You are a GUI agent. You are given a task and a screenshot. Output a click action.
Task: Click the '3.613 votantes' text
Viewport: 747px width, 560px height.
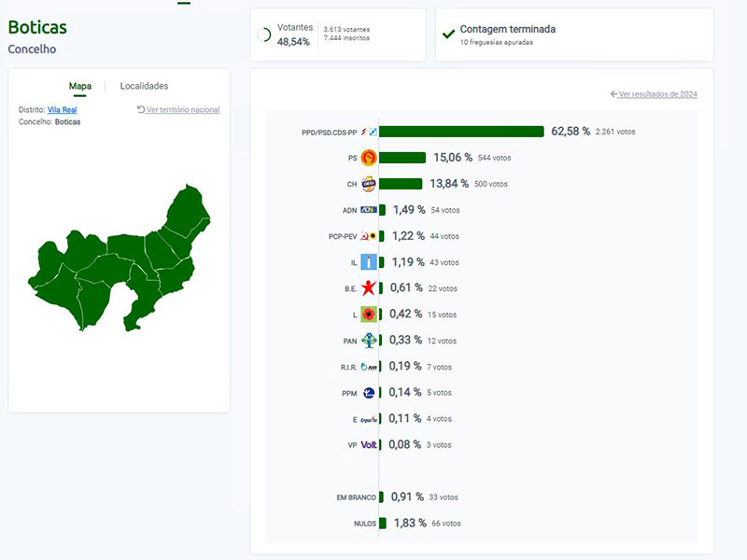pyautogui.click(x=346, y=30)
